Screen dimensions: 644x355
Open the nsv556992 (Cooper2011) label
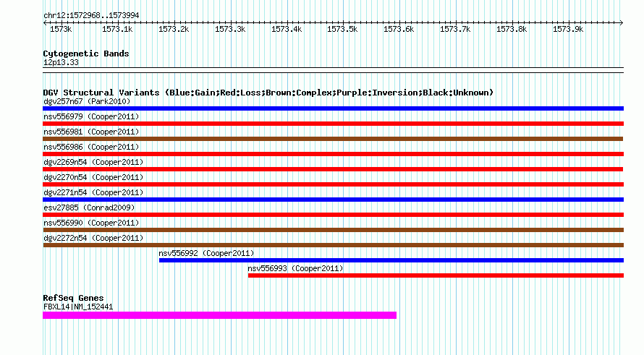[207, 253]
